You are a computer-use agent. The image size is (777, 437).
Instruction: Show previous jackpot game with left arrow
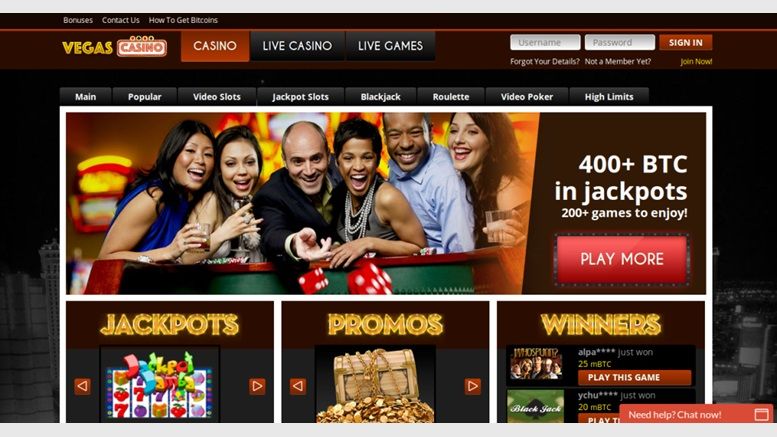pyautogui.click(x=83, y=386)
